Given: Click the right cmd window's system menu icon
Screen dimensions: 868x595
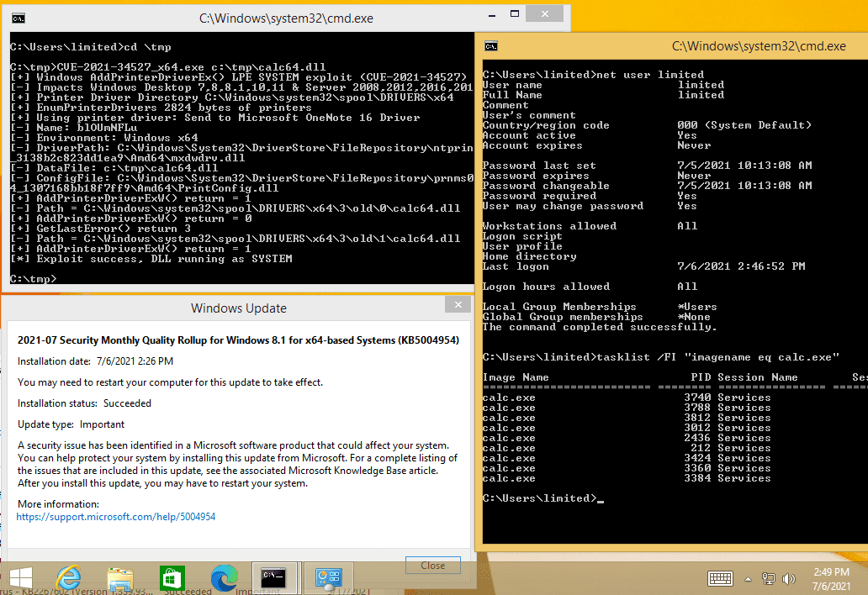Looking at the screenshot, I should [491, 46].
